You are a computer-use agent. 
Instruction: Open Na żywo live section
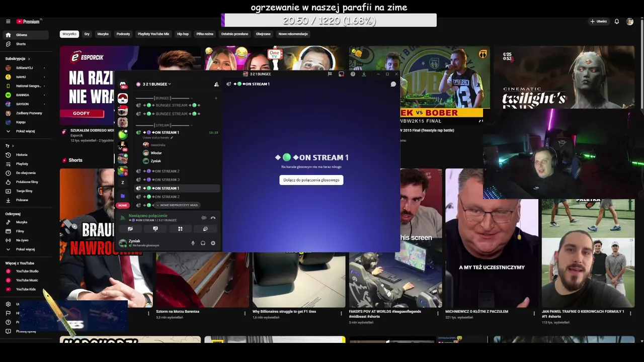pos(26,240)
